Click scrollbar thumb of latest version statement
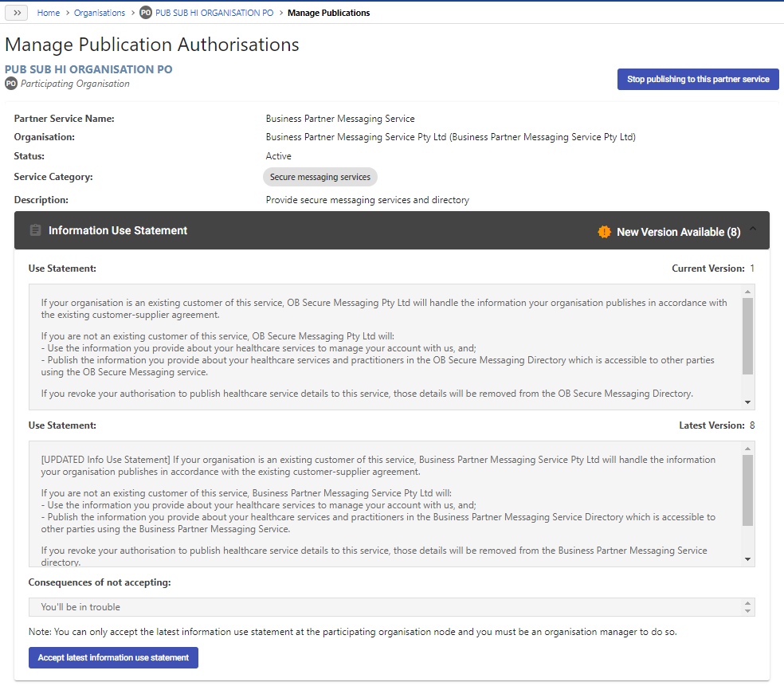Screen dimensions: 784x686 [x=747, y=491]
